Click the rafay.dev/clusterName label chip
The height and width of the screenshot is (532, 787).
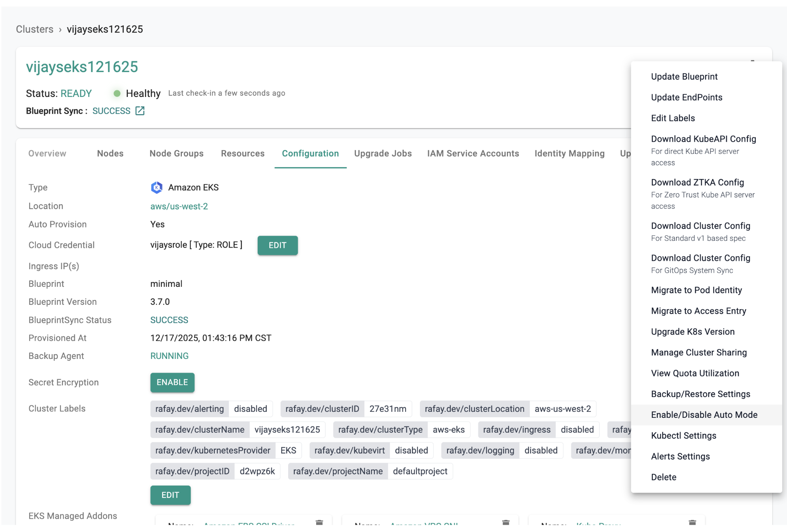(x=200, y=430)
